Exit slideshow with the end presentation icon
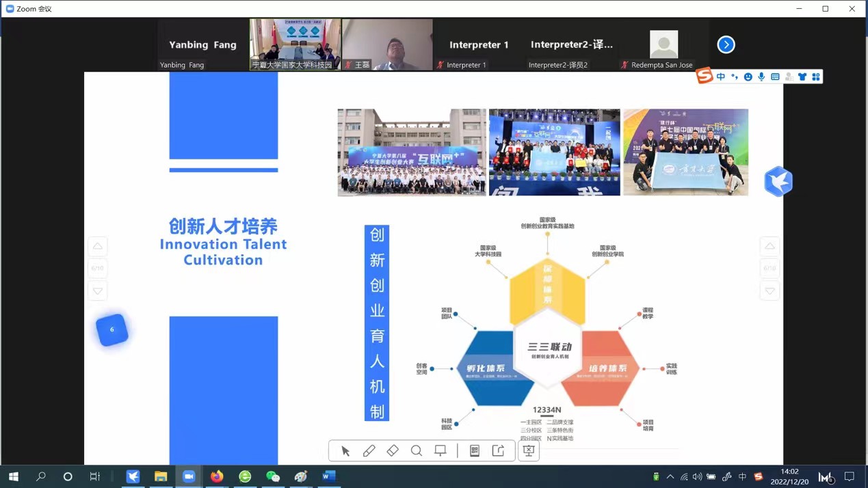The width and height of the screenshot is (868, 488). click(x=529, y=451)
